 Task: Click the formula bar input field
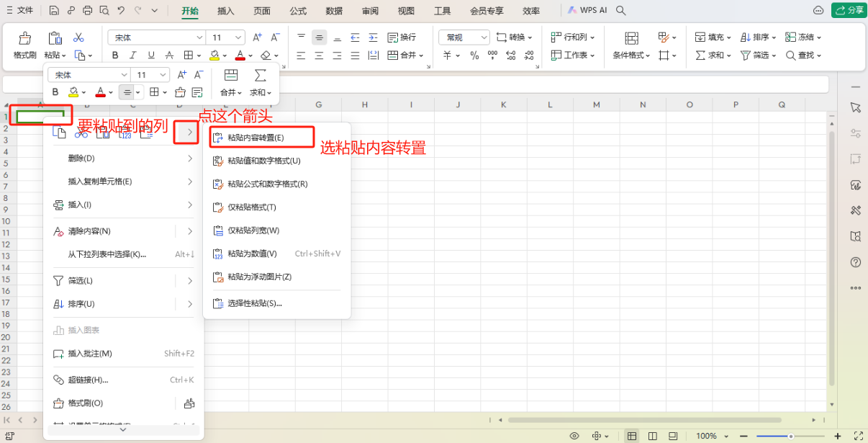coord(414,84)
